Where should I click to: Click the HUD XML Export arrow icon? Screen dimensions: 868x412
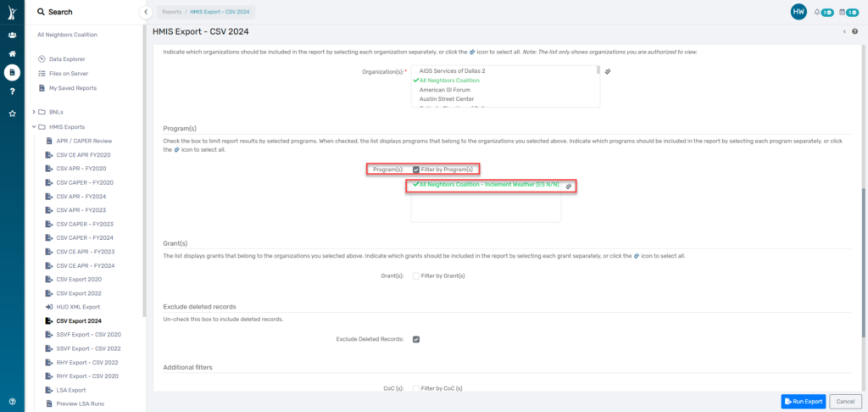tap(48, 307)
